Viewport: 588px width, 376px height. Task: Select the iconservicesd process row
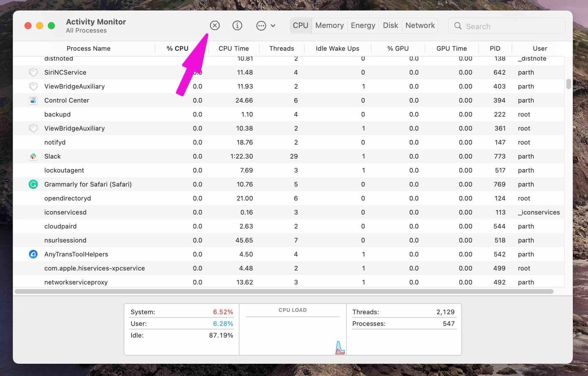pos(289,212)
